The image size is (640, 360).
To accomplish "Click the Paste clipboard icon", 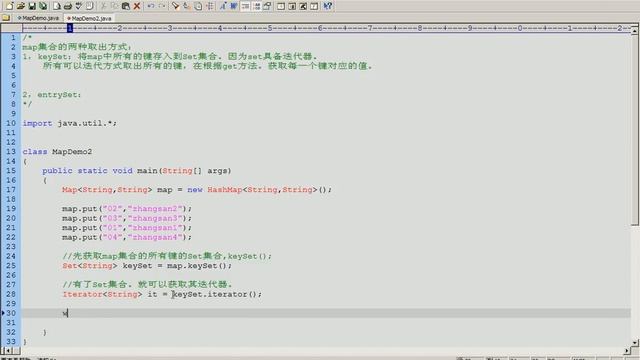I will (x=126, y=6).
